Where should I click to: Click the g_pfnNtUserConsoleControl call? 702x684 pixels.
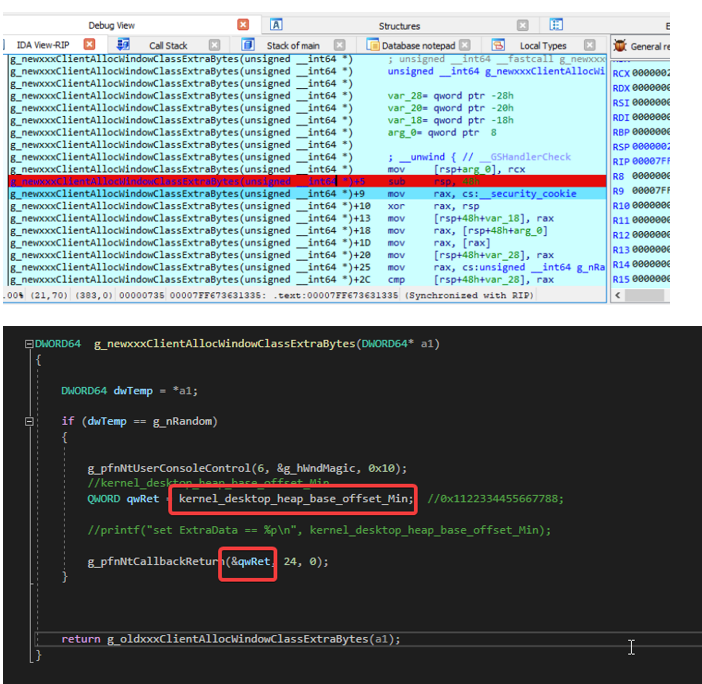click(x=247, y=468)
